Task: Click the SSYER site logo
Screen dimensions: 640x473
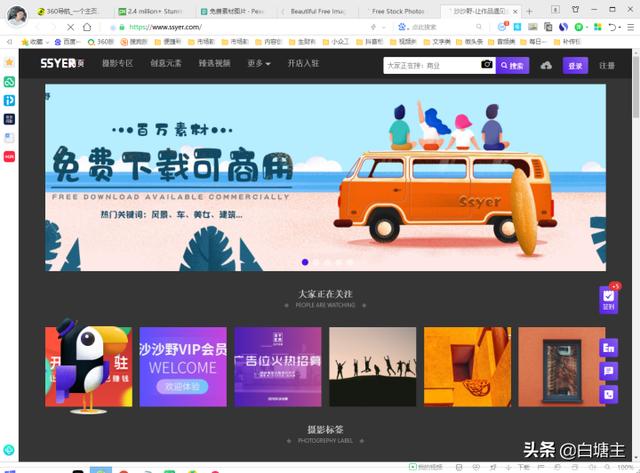Action: click(62, 63)
